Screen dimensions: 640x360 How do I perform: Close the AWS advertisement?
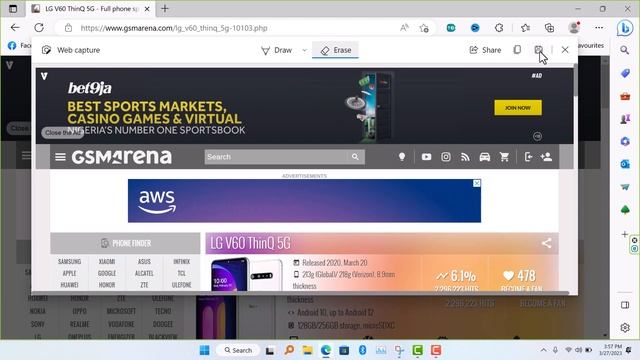tap(477, 183)
